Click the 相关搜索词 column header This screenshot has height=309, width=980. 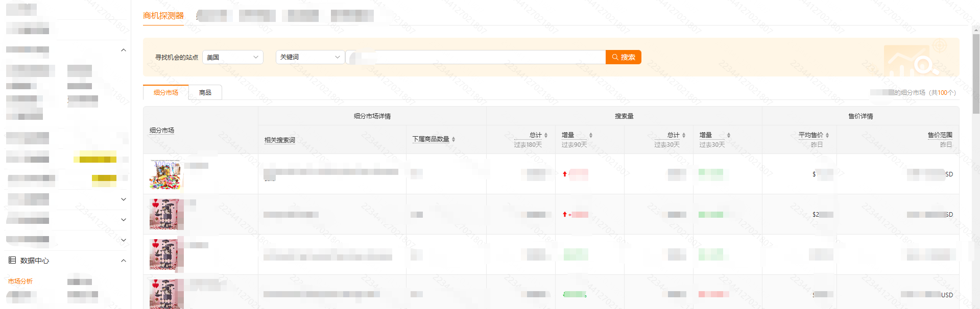[280, 140]
